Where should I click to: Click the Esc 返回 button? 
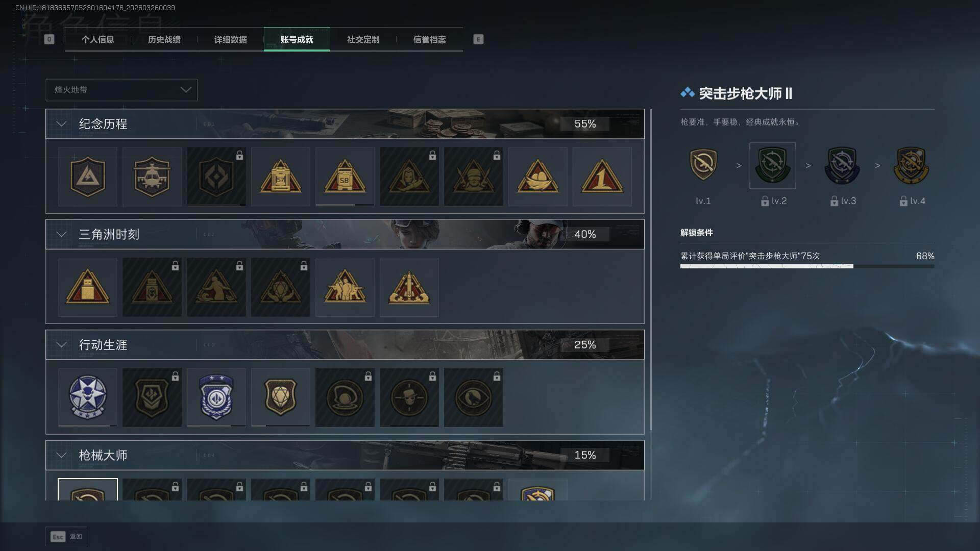[x=66, y=536]
